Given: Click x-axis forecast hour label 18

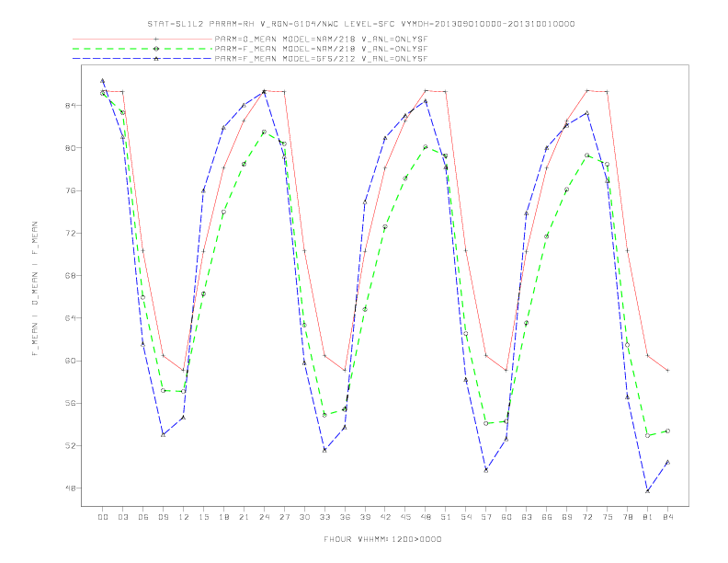Looking at the screenshot, I should [223, 517].
